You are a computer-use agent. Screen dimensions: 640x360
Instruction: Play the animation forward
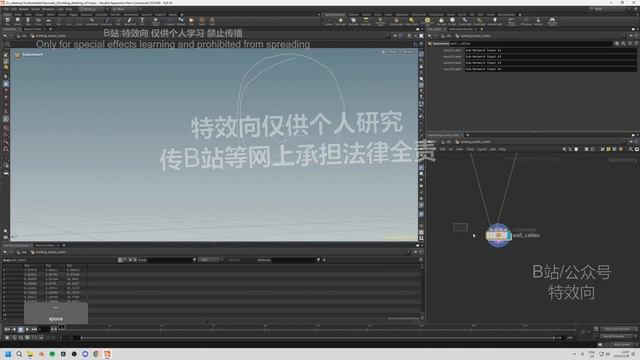click(27, 329)
